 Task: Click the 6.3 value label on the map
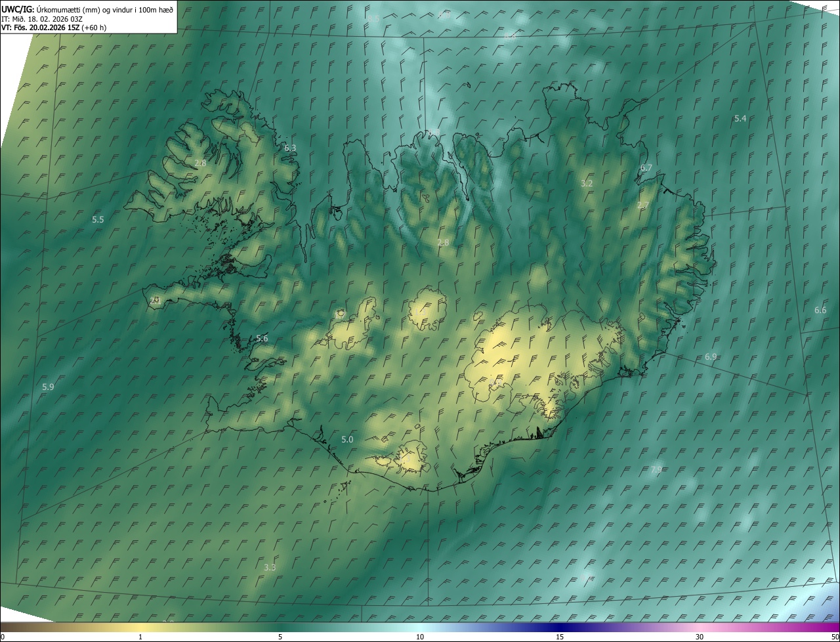click(290, 148)
